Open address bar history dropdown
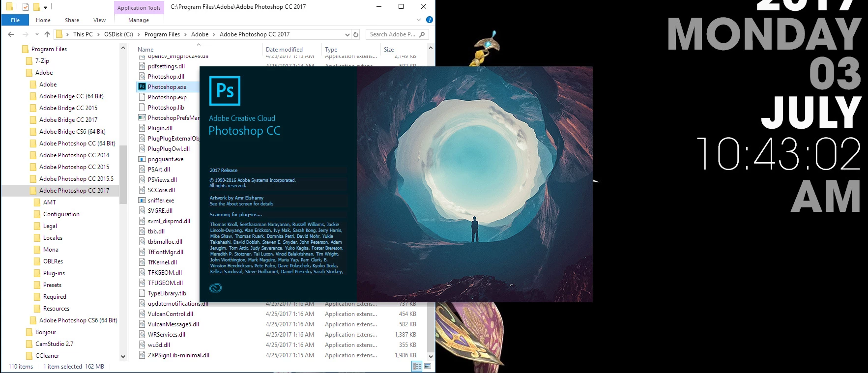The height and width of the screenshot is (373, 868). 347,34
